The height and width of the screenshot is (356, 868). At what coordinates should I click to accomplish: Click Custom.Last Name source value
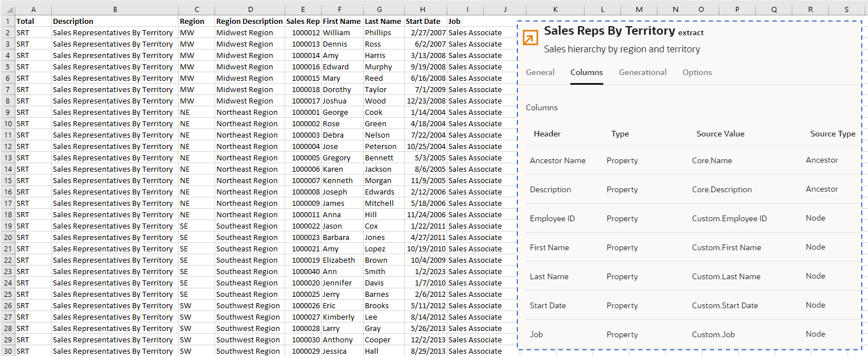coord(726,276)
